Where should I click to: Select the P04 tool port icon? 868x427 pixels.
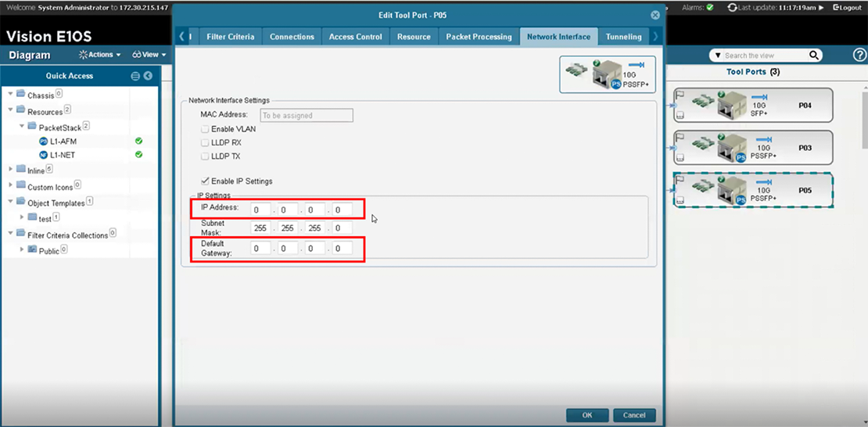pyautogui.click(x=733, y=104)
